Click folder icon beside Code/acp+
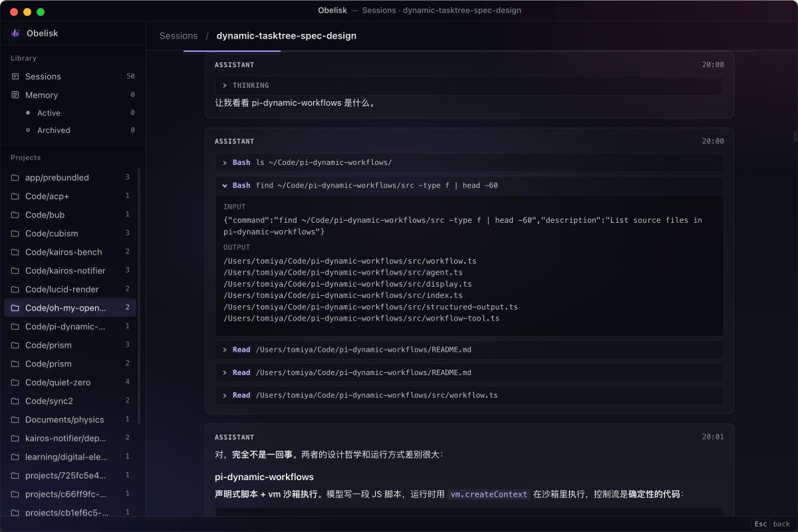Screen dimensions: 798x532 pos(15,196)
